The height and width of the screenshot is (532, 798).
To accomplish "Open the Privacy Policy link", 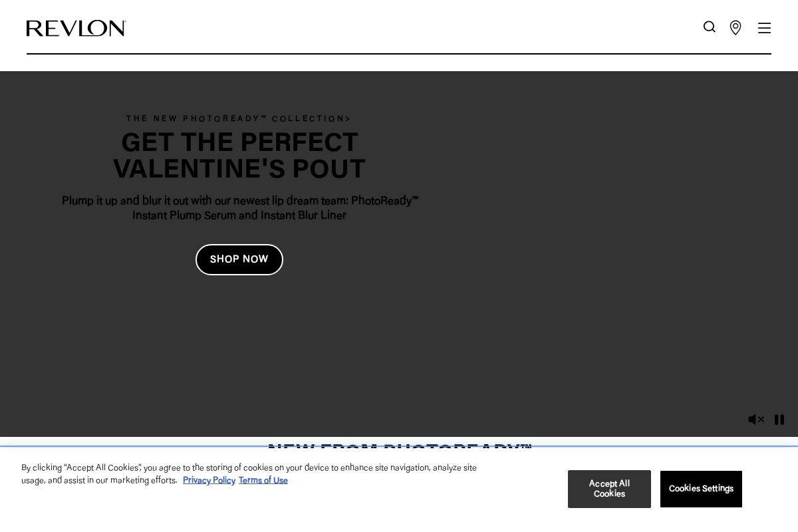I will coord(209,480).
